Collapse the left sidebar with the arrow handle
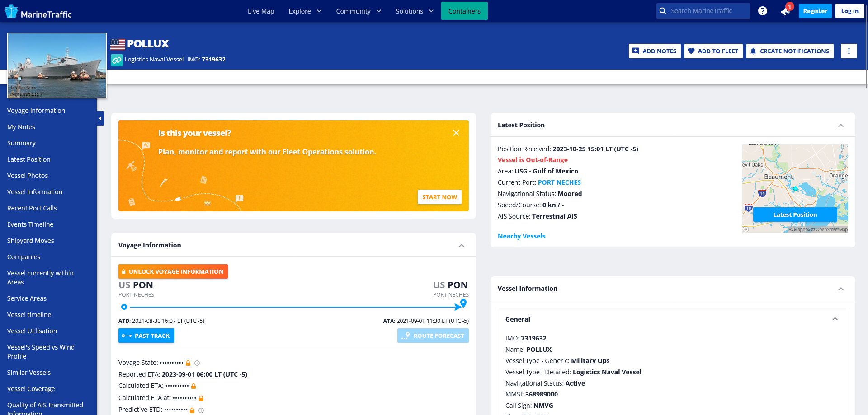The width and height of the screenshot is (868, 415). pos(100,118)
